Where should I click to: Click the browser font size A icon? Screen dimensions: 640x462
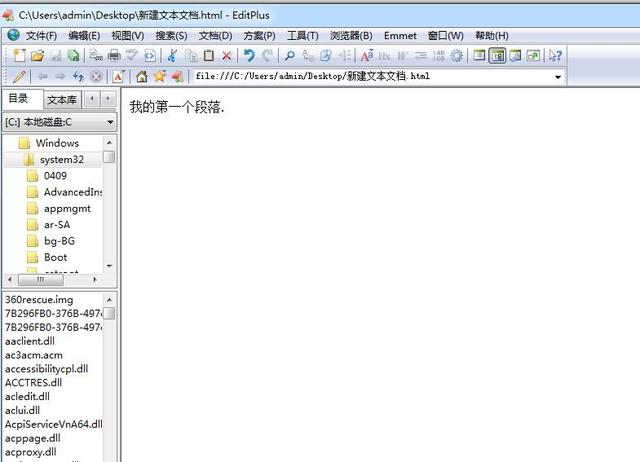(118, 76)
